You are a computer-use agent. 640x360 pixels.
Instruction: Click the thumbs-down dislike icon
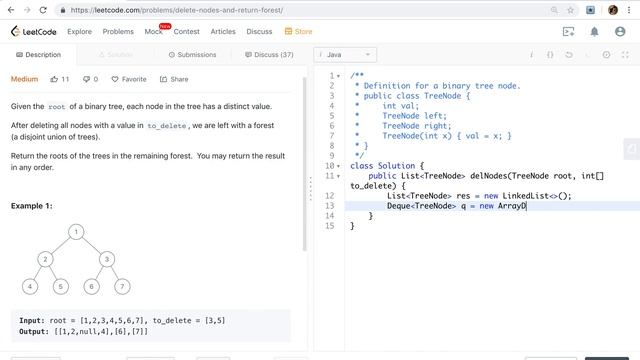[x=86, y=79]
